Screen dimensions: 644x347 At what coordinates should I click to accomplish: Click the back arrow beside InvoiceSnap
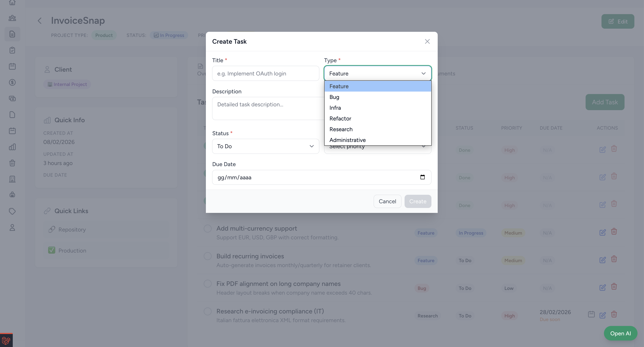(x=40, y=21)
